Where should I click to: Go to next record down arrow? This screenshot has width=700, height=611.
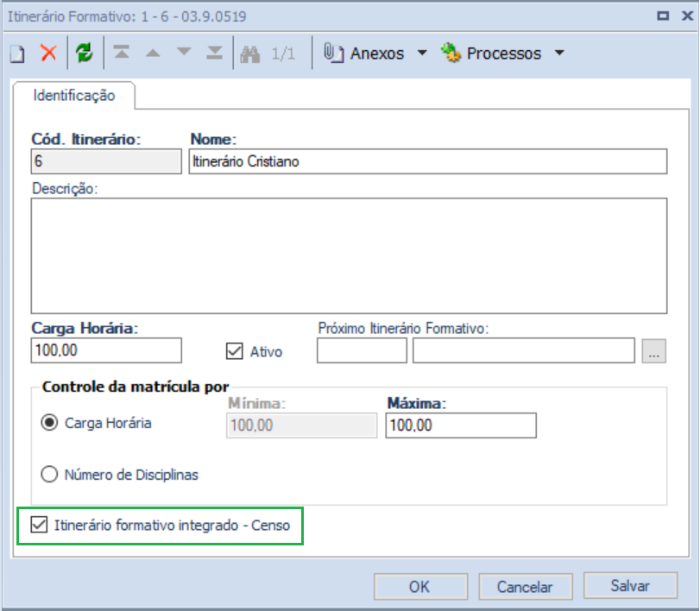[184, 52]
